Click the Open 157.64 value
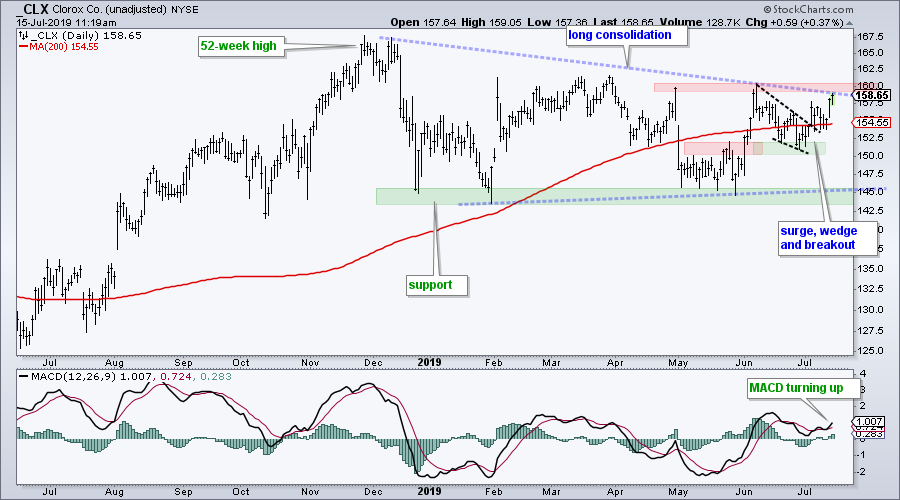Screen dimensions: 900x500 (x=423, y=22)
